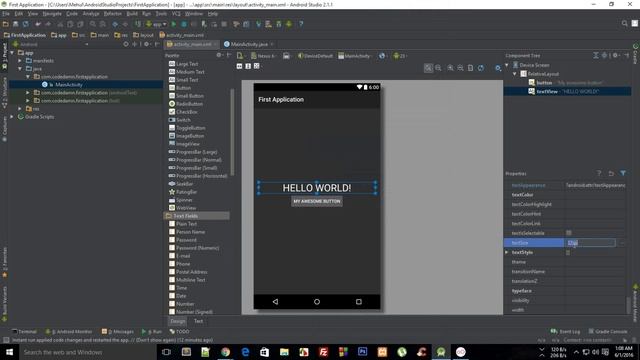
Task: Open the Android Monitor tool window
Action: point(69,331)
